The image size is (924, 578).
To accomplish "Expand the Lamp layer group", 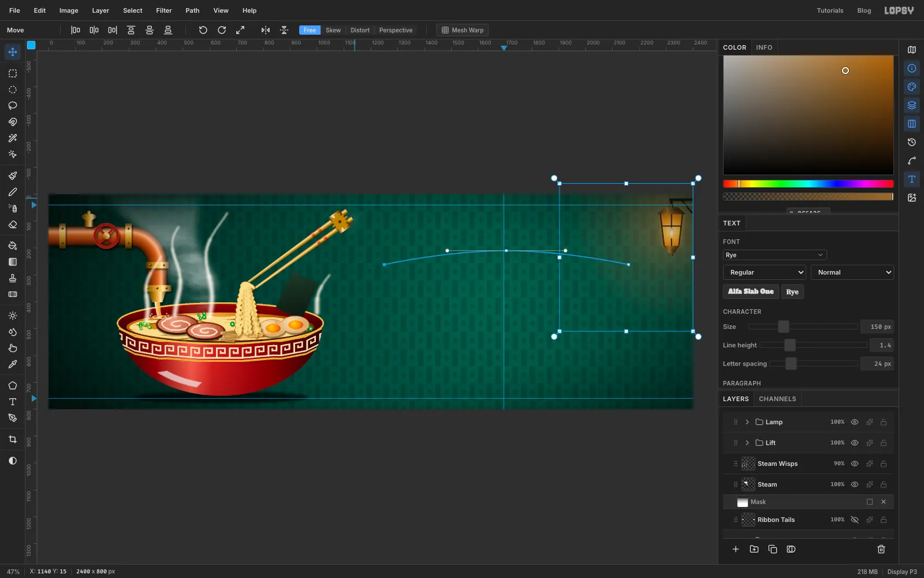I will pyautogui.click(x=747, y=422).
